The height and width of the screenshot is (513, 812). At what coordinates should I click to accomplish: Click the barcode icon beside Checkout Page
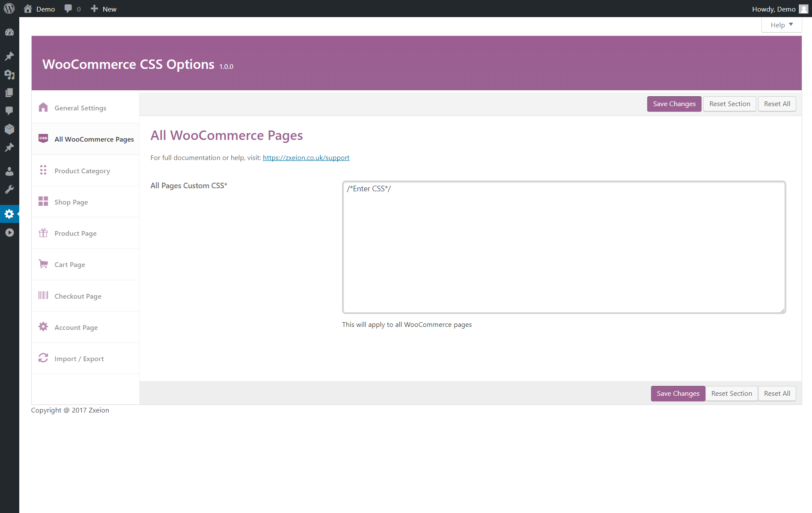[43, 296]
